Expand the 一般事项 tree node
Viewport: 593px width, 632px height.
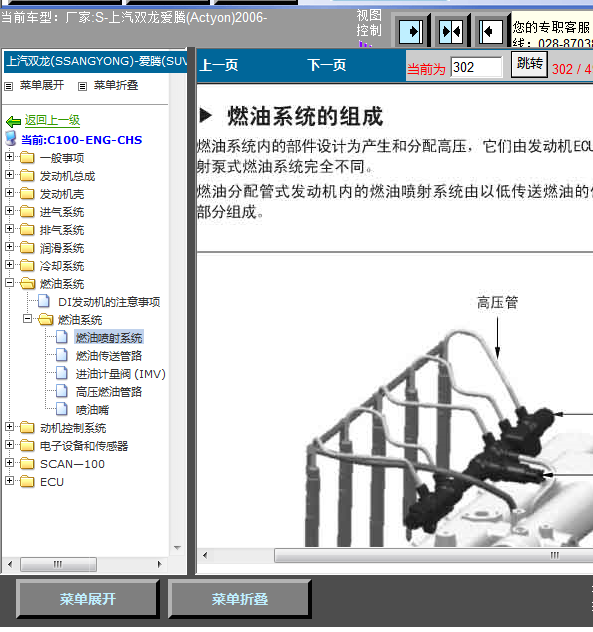10,156
